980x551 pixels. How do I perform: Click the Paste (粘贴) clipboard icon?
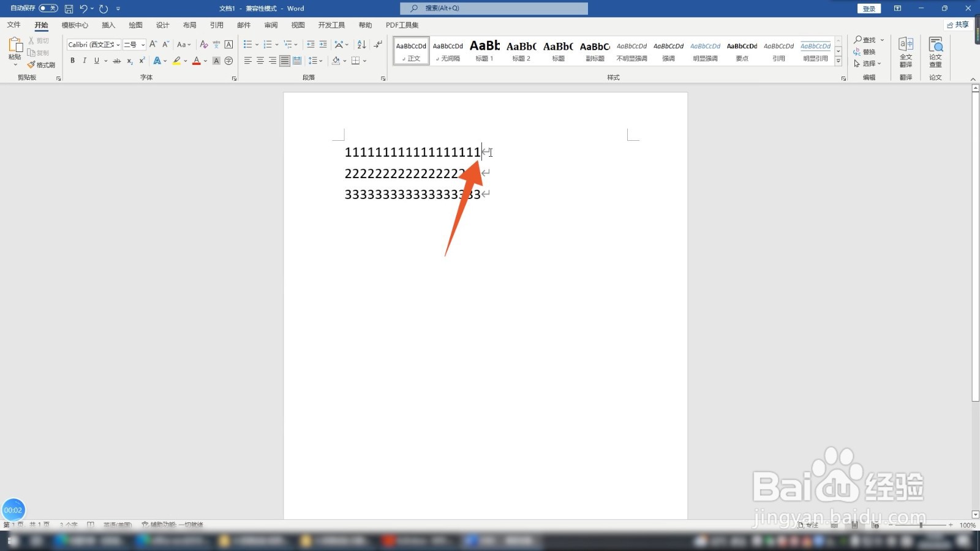pyautogui.click(x=15, y=44)
